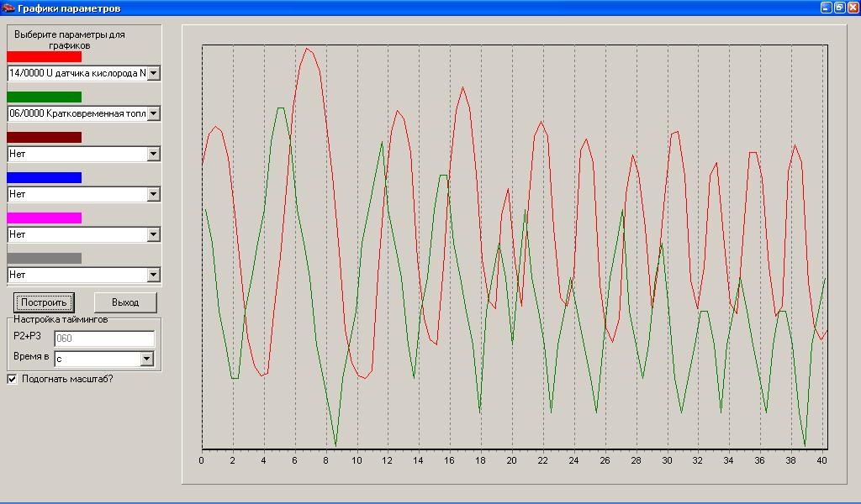Minimize the Графики параметров window
861x504 pixels.
tap(826, 8)
